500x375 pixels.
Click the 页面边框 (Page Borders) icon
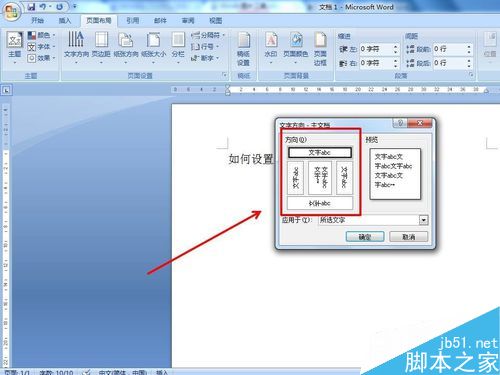[320, 49]
